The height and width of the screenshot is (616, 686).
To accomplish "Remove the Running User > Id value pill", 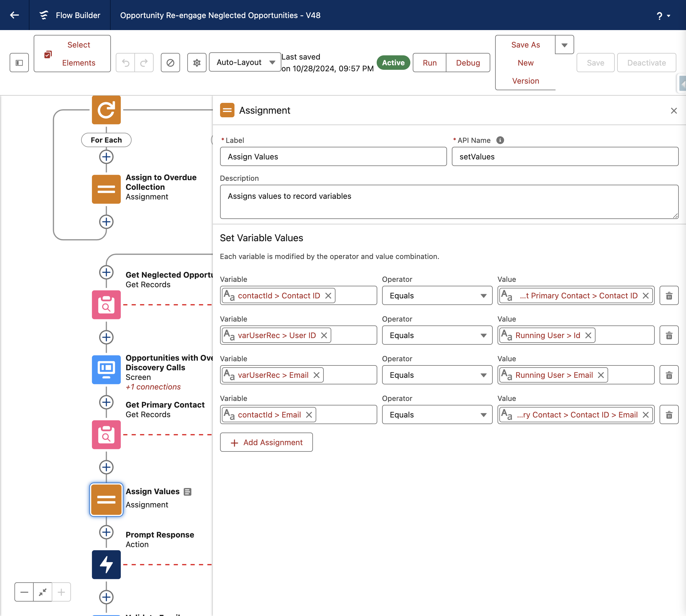I will (588, 335).
